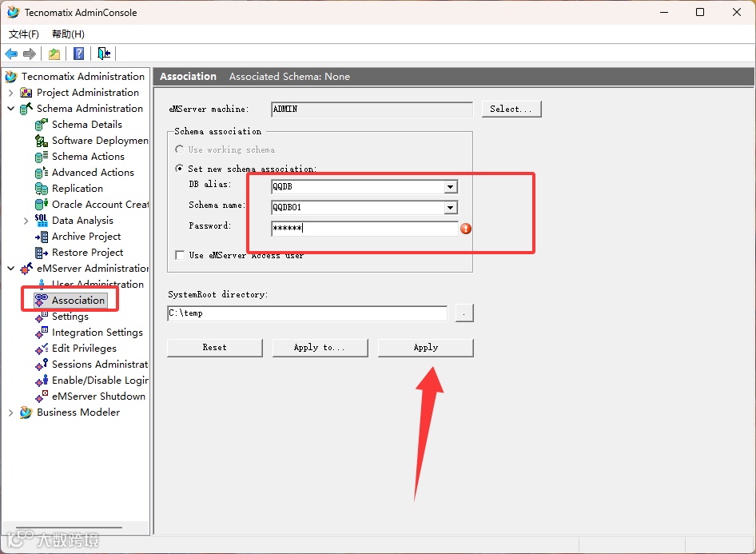Select Set new schema association radio button
Viewport: 756px width, 554px height.
(179, 168)
